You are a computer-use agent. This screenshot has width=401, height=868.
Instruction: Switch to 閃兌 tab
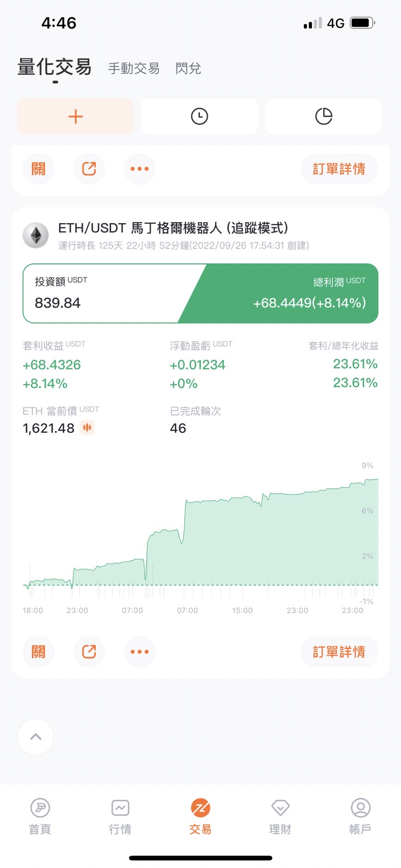(188, 69)
